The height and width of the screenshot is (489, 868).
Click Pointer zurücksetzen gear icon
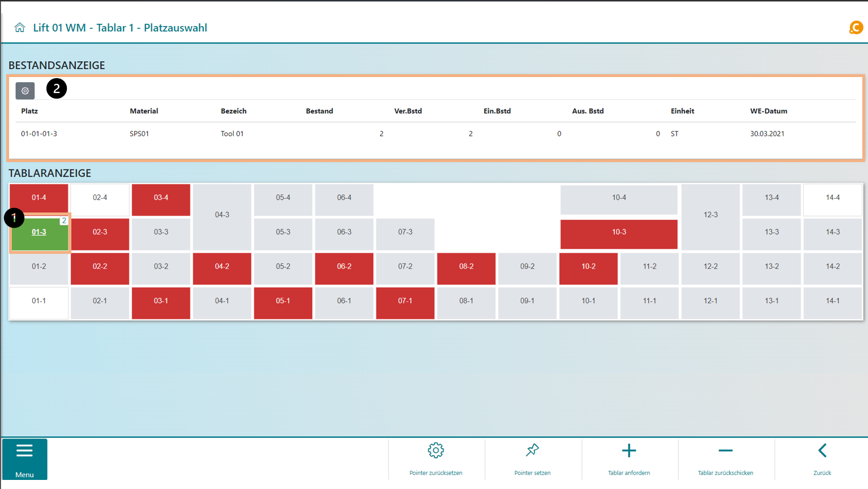[436, 451]
